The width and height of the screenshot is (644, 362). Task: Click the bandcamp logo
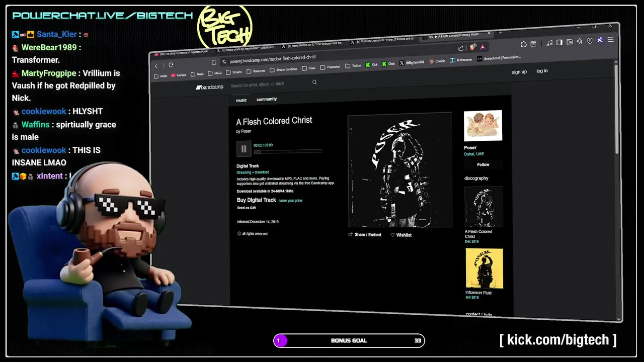pos(210,87)
